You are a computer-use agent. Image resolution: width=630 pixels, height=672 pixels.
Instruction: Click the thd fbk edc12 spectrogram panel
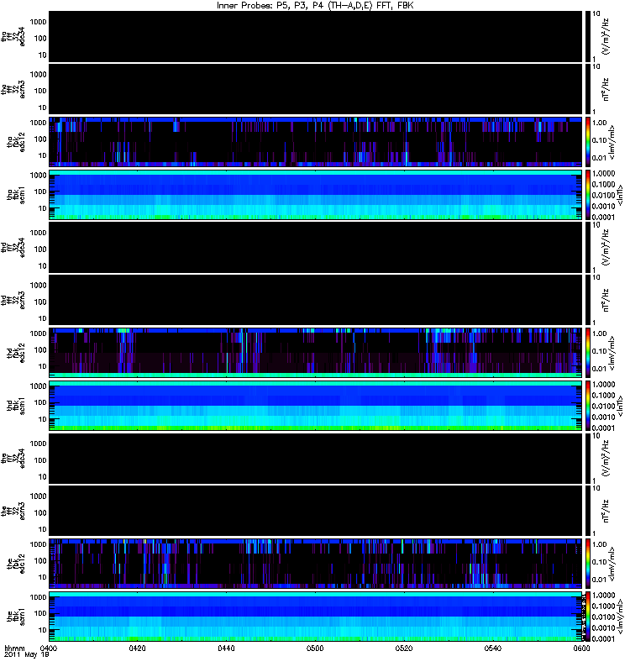click(315, 353)
